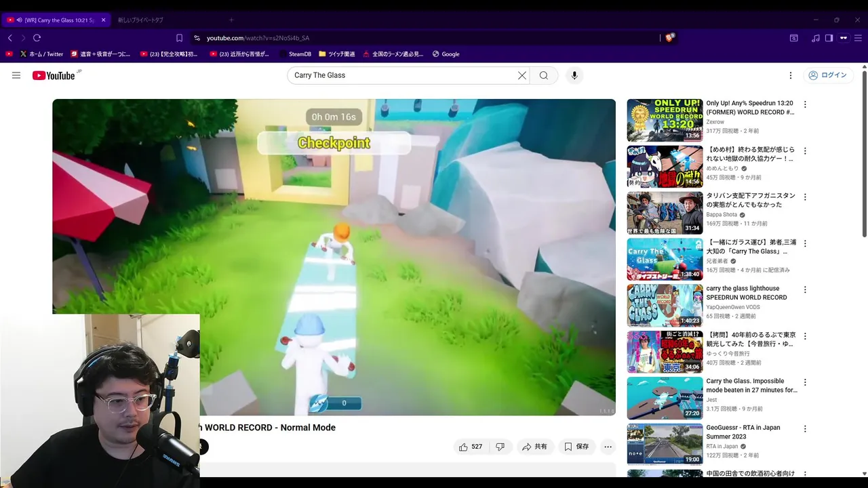The image size is (868, 488).
Task: Open options for lighthouse SPEEDRUN video
Action: [x=805, y=289]
